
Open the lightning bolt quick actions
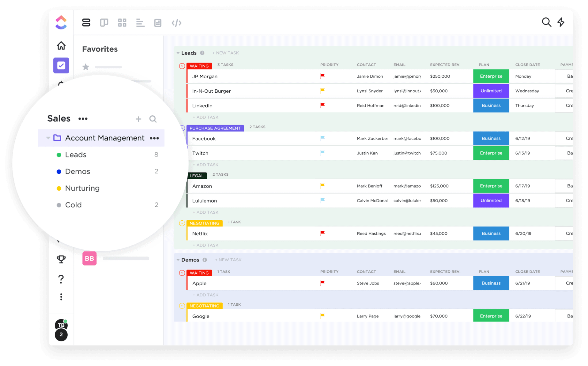pyautogui.click(x=561, y=22)
